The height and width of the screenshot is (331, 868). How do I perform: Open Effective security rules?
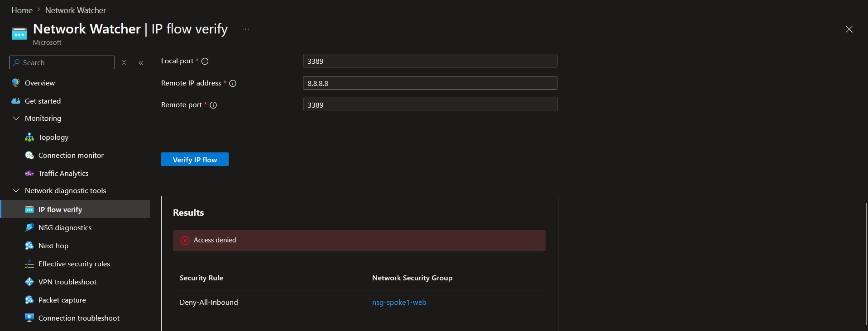click(75, 264)
